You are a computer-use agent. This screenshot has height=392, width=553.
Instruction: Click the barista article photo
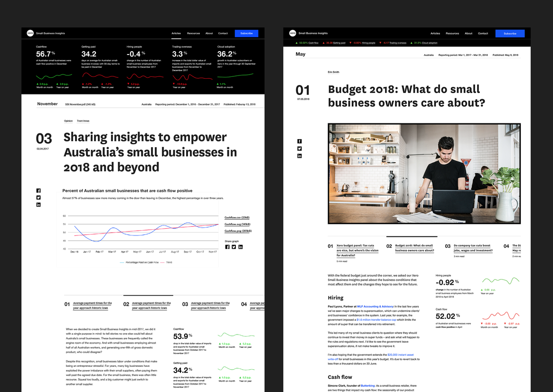424,173
